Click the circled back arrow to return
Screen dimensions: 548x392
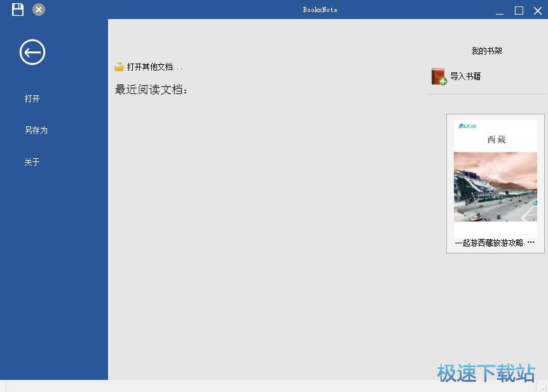[32, 52]
